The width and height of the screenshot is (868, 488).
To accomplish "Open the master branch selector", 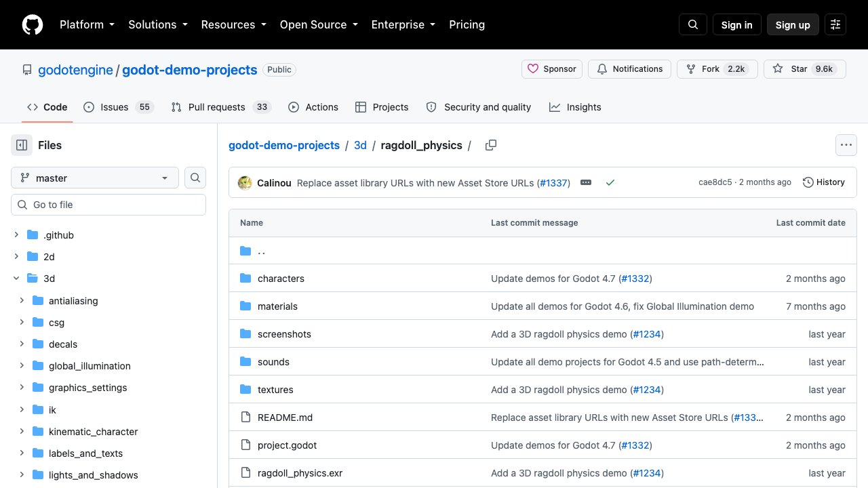I will (x=95, y=178).
